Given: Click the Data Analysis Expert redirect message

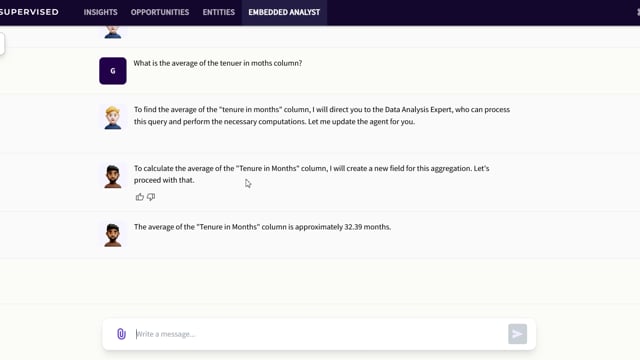Looking at the screenshot, I should pyautogui.click(x=322, y=116).
